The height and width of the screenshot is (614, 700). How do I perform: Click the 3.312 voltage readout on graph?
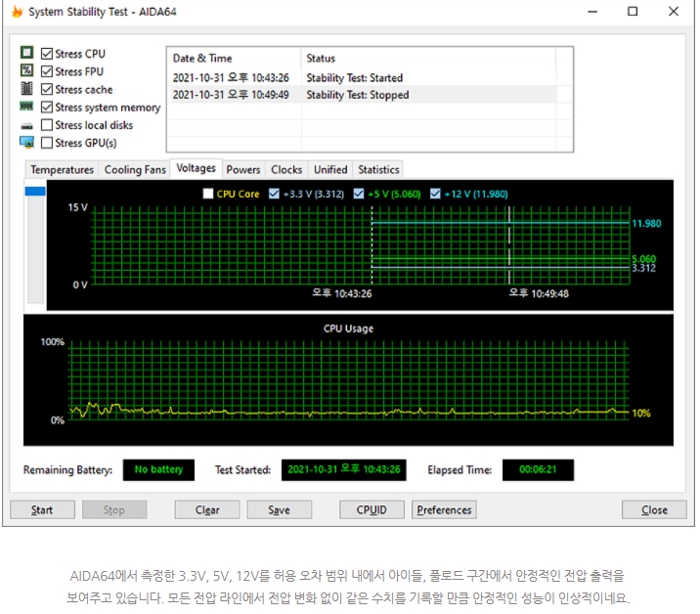pos(643,268)
